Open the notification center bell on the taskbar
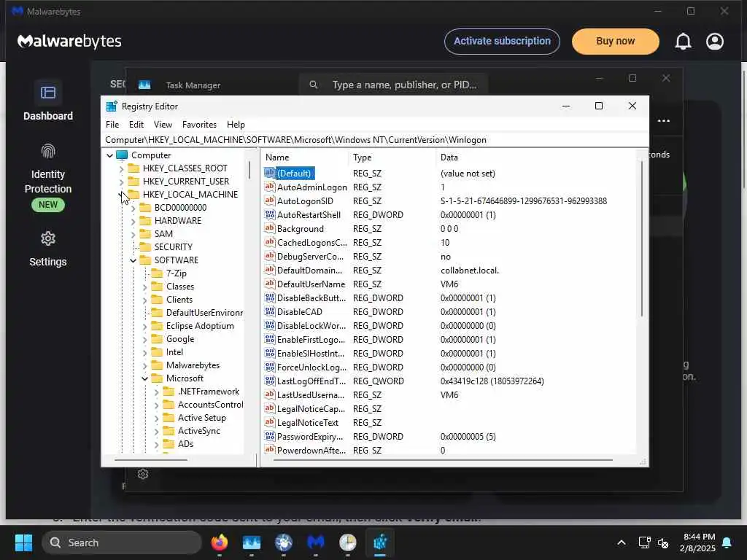This screenshot has width=747, height=560. pyautogui.click(x=727, y=542)
